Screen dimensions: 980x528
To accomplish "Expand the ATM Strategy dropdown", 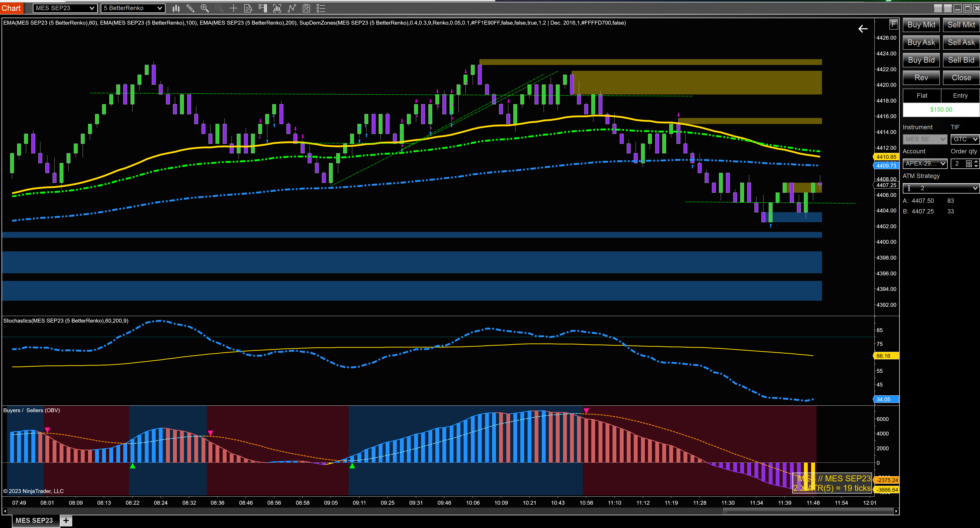I will pos(941,188).
